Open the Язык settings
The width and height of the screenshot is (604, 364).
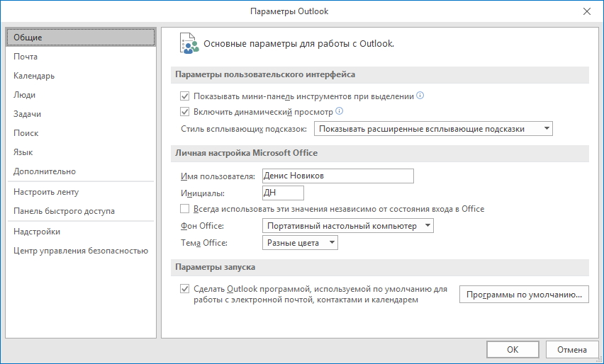[x=81, y=152]
